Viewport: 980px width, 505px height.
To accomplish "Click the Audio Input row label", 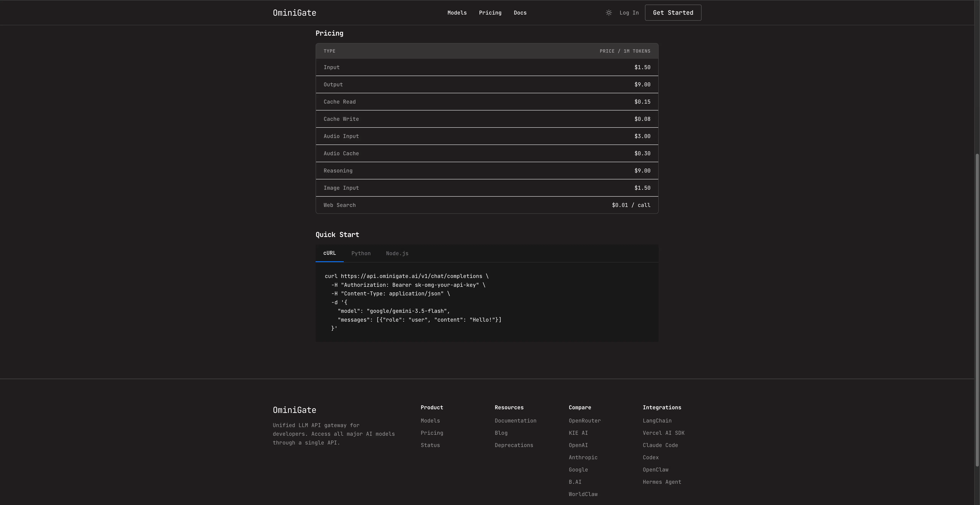I will click(341, 136).
